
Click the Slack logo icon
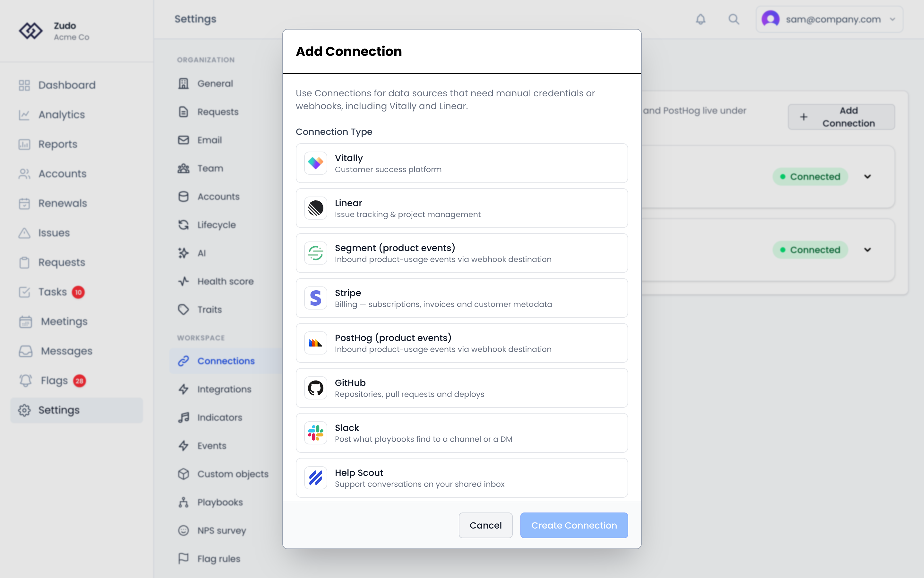pyautogui.click(x=315, y=433)
